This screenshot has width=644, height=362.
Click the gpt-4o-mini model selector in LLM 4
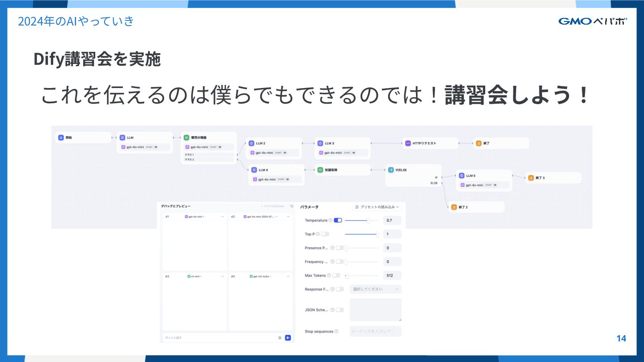pyautogui.click(x=276, y=179)
